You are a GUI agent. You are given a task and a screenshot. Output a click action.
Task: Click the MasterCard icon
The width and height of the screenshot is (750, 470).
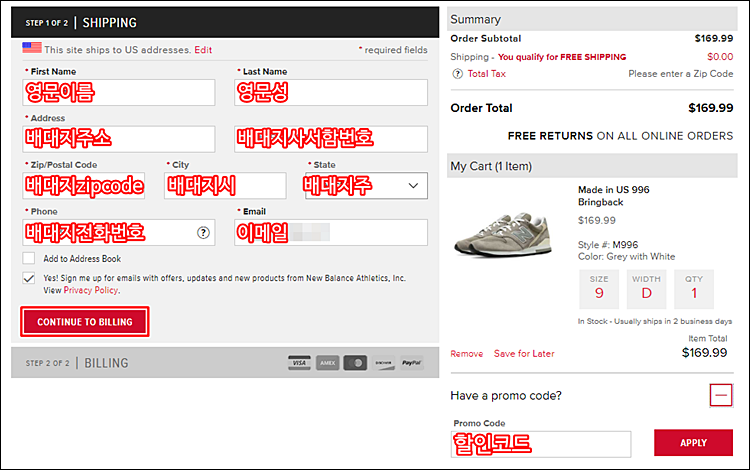coord(355,363)
